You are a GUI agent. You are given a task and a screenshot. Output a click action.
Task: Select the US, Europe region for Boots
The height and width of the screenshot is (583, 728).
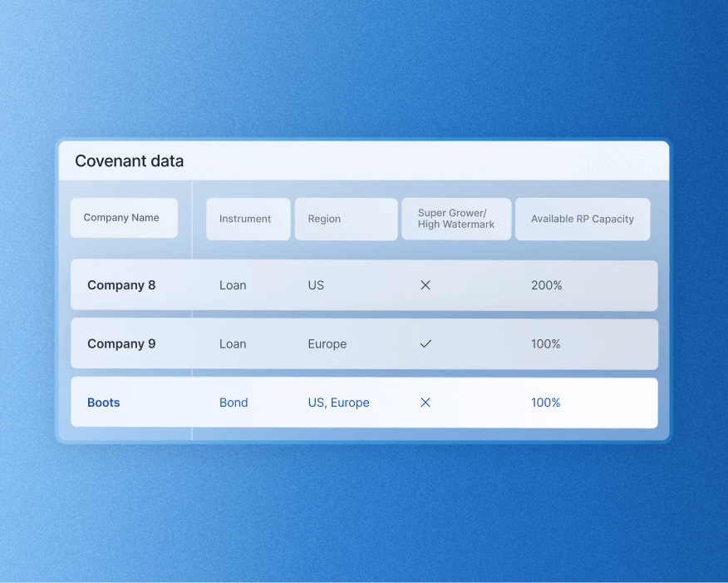[338, 403]
